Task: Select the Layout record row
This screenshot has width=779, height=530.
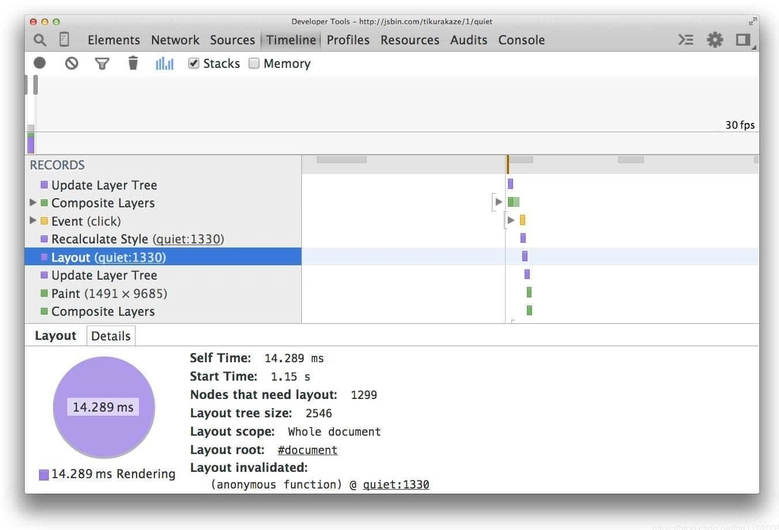Action: tap(163, 257)
